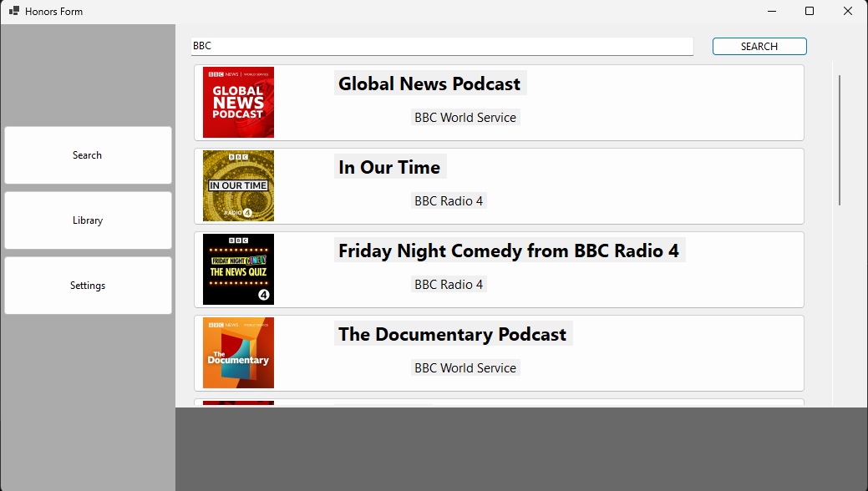The image size is (868, 491).
Task: Open The Documentary cover thumbnail
Action: pos(238,353)
